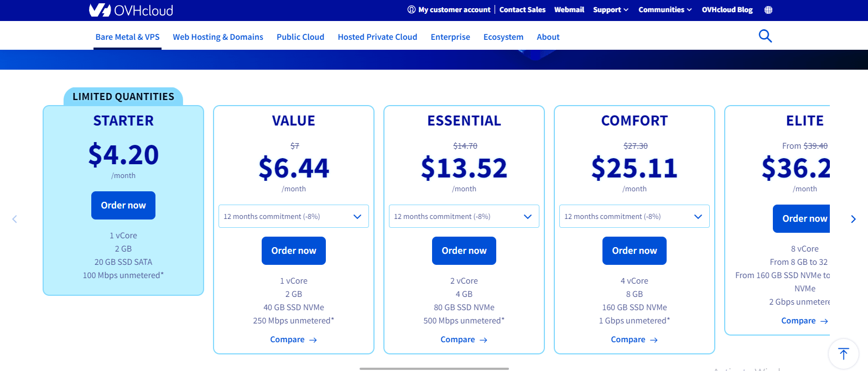This screenshot has width=868, height=371.
Task: Open Contact Sales link
Action: pos(522,10)
